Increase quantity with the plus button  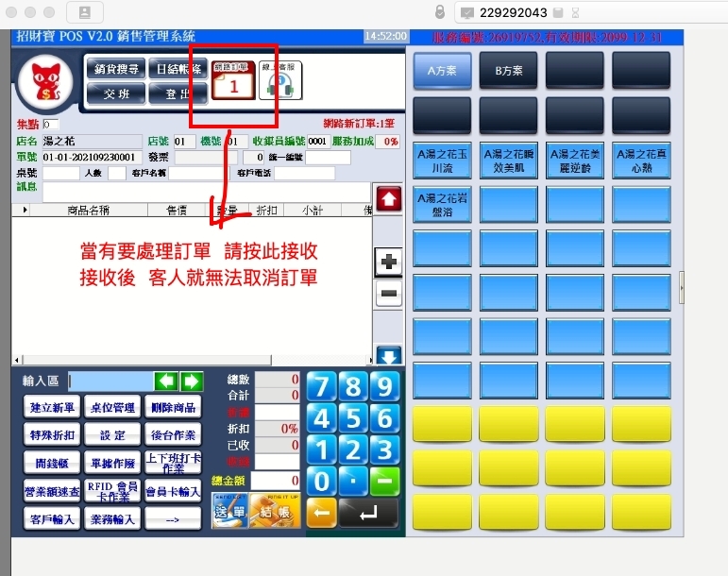click(x=389, y=263)
